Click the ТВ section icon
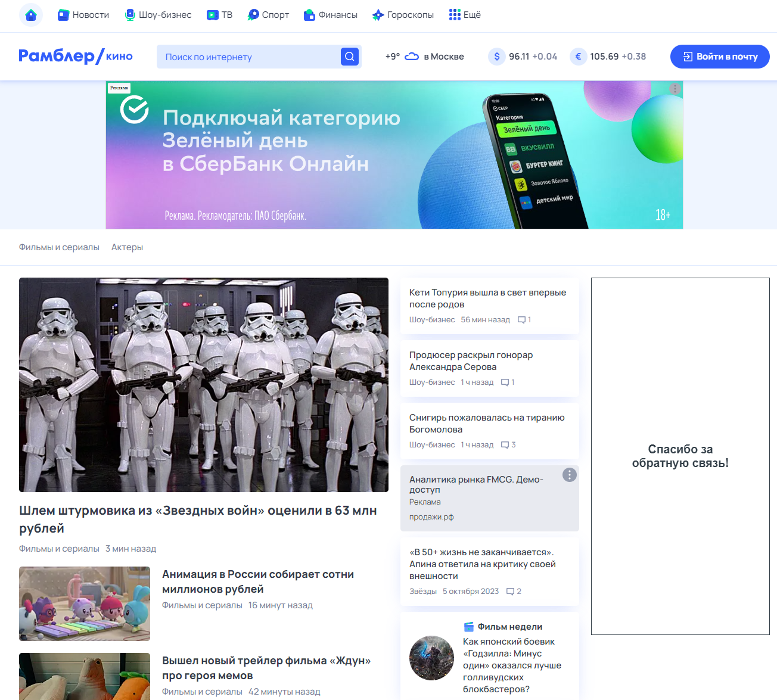The width and height of the screenshot is (777, 700). click(212, 15)
